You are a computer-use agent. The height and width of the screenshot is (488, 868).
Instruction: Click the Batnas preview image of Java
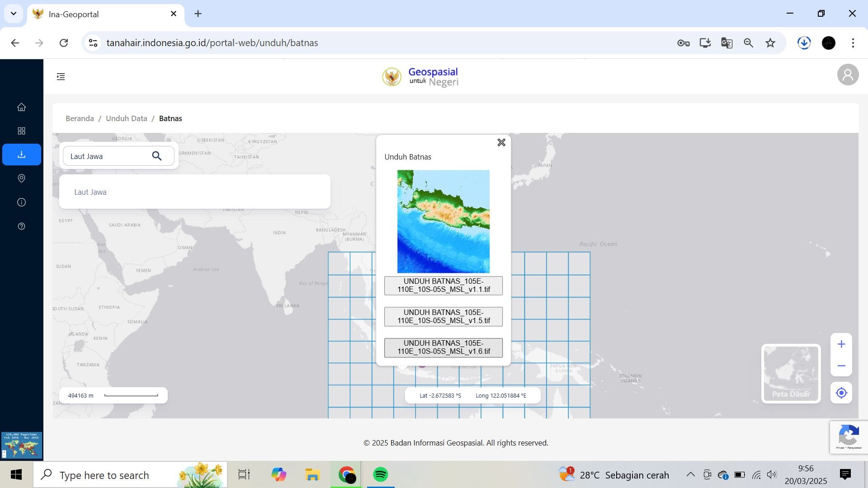(x=443, y=221)
